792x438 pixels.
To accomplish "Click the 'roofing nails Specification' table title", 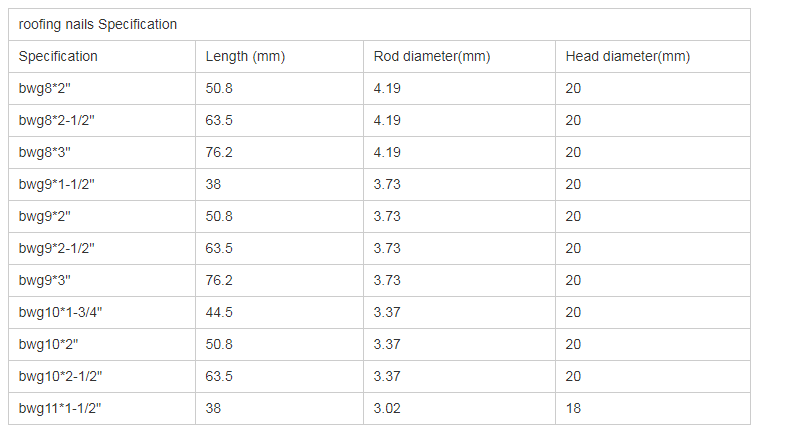I will click(x=98, y=24).
